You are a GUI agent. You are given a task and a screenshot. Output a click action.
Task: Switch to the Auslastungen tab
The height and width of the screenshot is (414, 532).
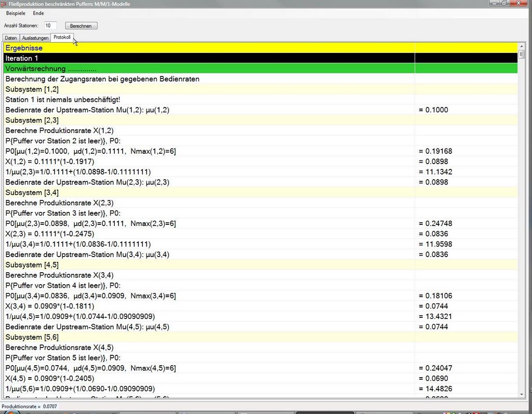35,38
